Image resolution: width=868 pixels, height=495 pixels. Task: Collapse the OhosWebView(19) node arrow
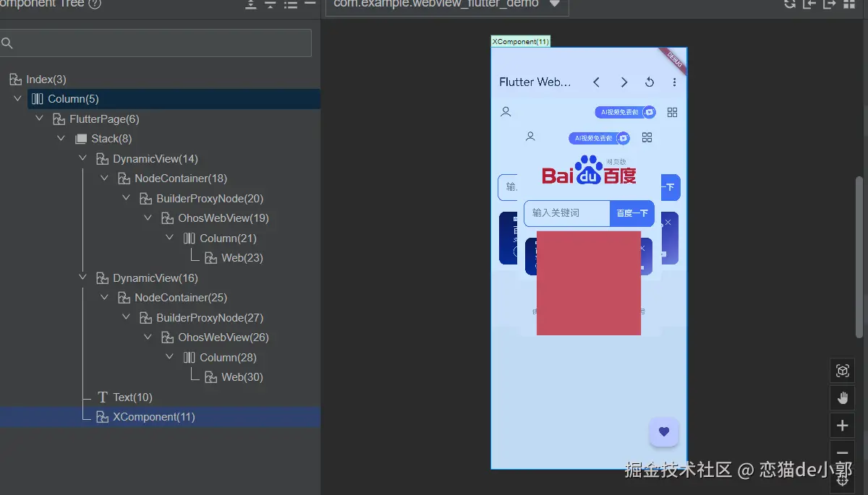[x=148, y=218]
